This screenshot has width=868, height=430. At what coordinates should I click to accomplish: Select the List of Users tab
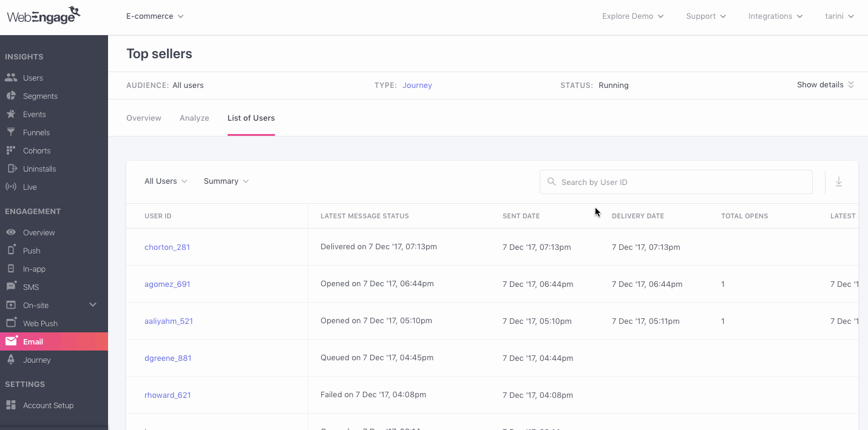coord(251,118)
